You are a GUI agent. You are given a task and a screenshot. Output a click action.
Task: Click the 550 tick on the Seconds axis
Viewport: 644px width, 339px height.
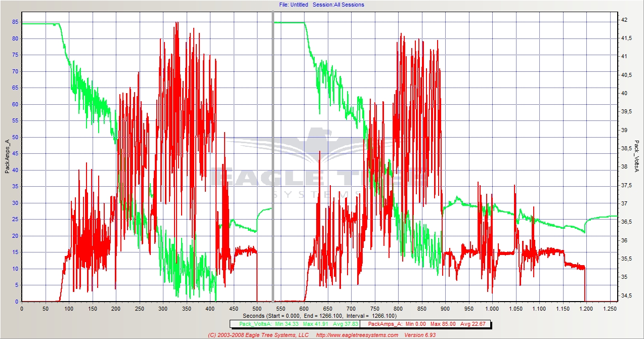(280, 308)
